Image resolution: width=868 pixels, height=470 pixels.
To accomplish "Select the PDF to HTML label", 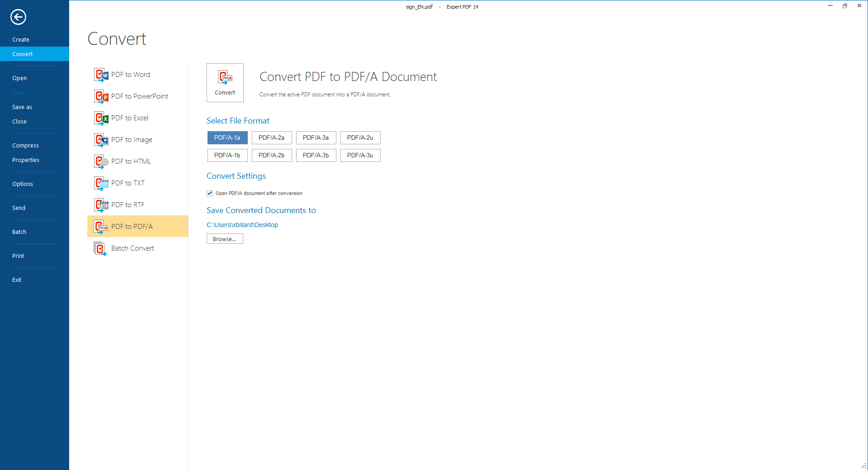I will tap(131, 161).
